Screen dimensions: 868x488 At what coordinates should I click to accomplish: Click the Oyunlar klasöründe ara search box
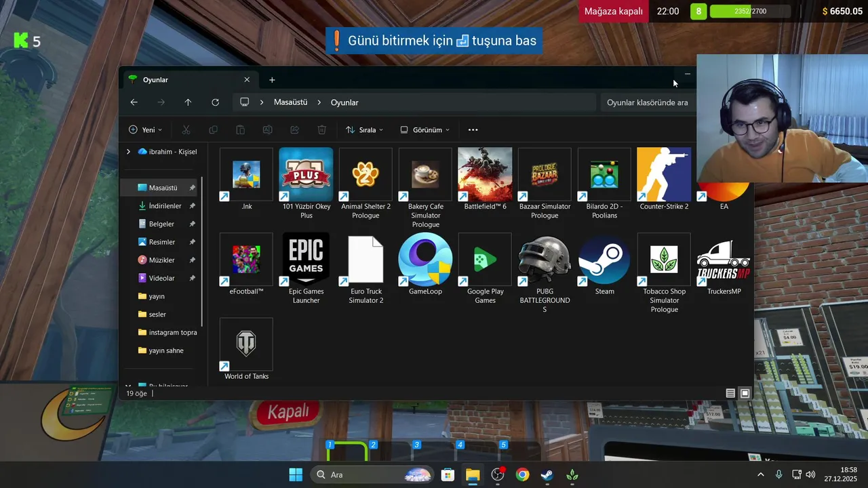click(648, 102)
